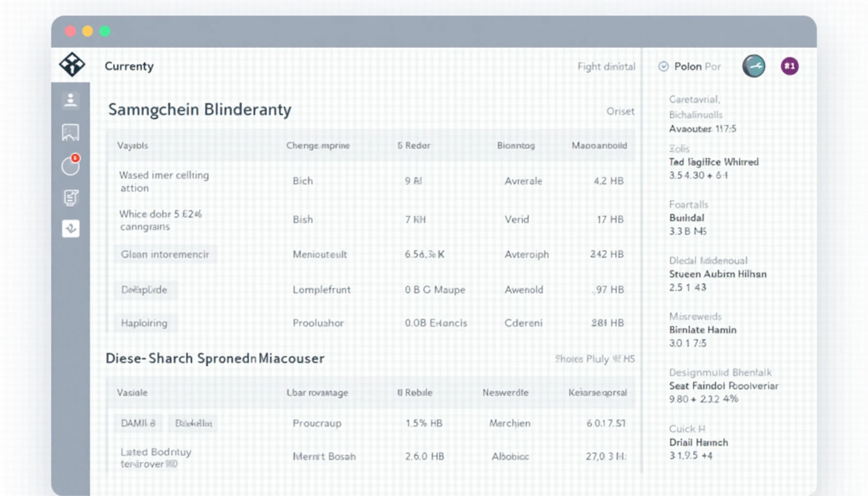The height and width of the screenshot is (496, 868).
Task: Click the Menioutellt cell
Action: 320,254
